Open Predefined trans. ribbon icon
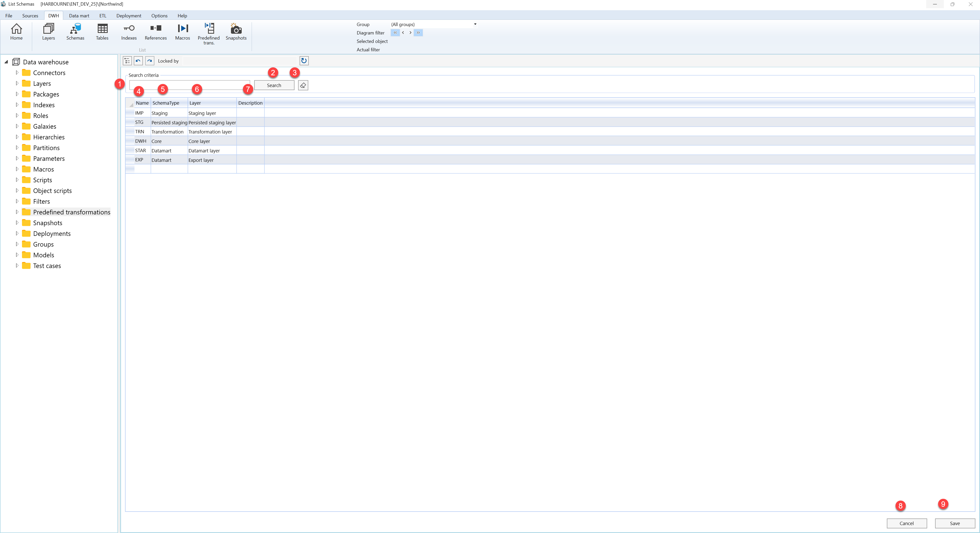 point(209,34)
